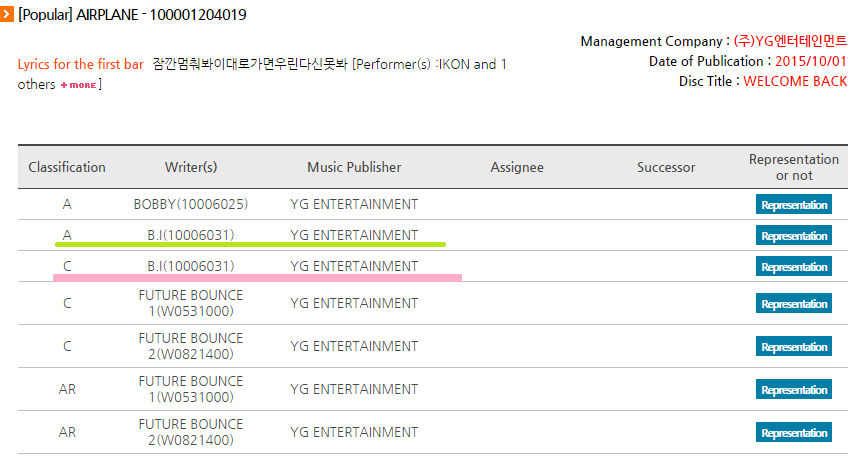Image resolution: width=867 pixels, height=462 pixels.
Task: Click B.I(10006031) in the classification A row
Action: click(191, 235)
